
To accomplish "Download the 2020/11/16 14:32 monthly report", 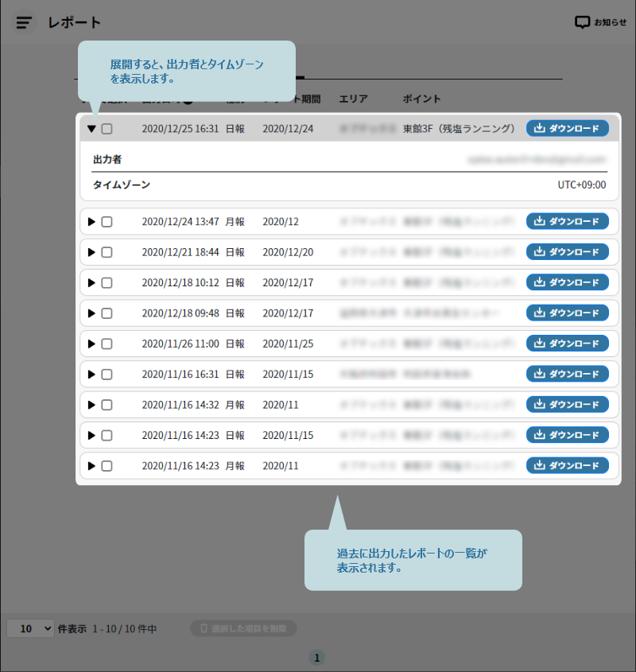I will 567,404.
